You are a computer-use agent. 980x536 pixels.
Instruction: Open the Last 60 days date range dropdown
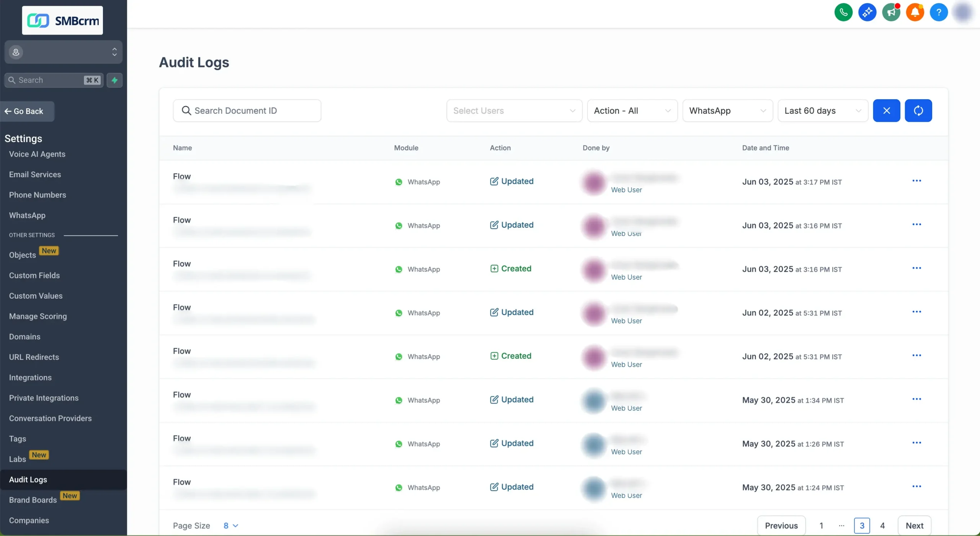coord(823,111)
